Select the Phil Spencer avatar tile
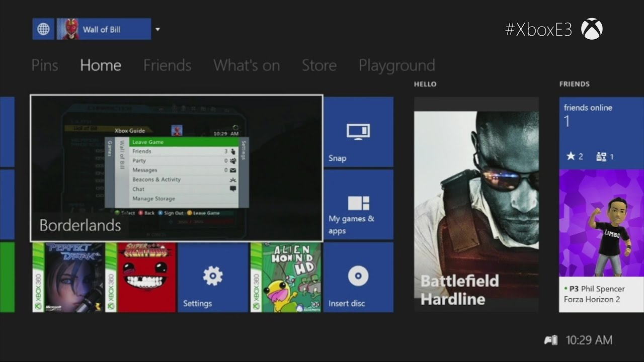This screenshot has width=644, height=362. 601,223
